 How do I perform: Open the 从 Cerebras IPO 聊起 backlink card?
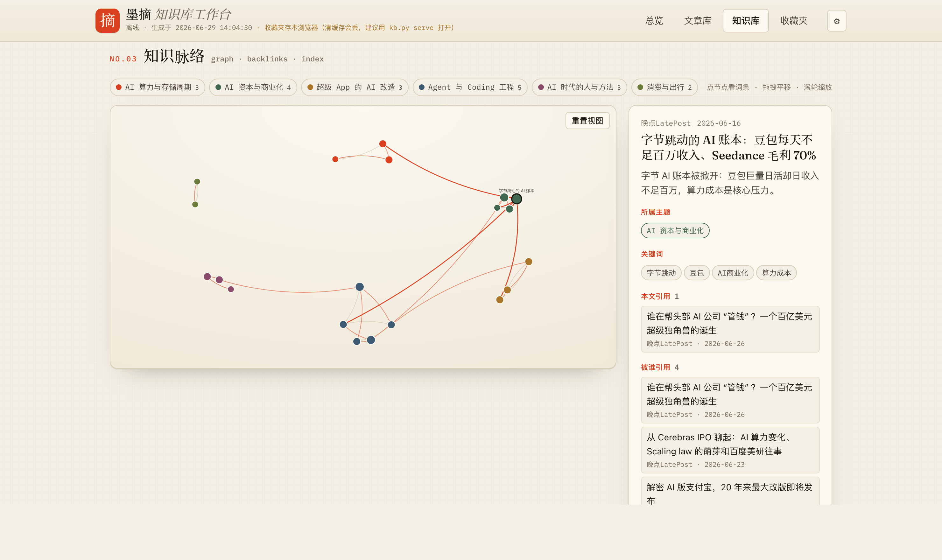click(730, 450)
